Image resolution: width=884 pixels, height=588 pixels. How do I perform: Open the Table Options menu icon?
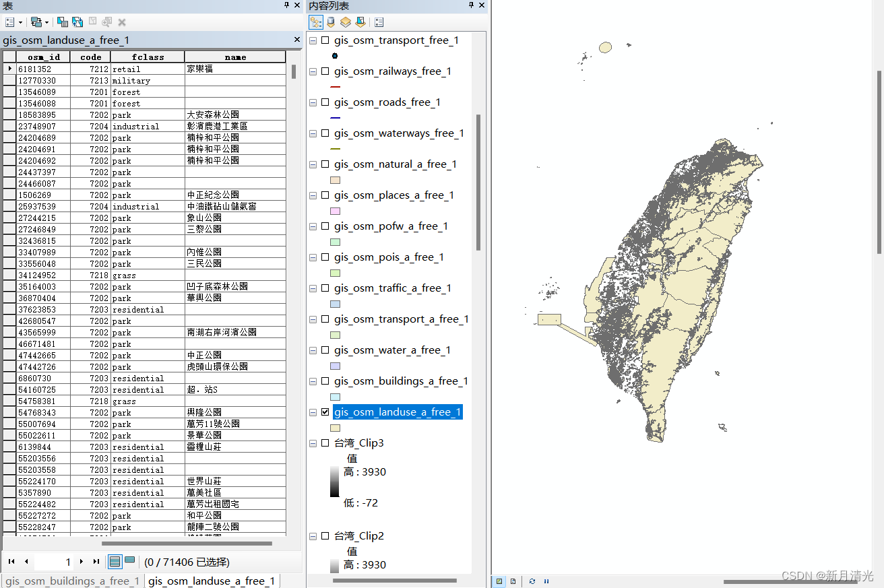(x=13, y=22)
